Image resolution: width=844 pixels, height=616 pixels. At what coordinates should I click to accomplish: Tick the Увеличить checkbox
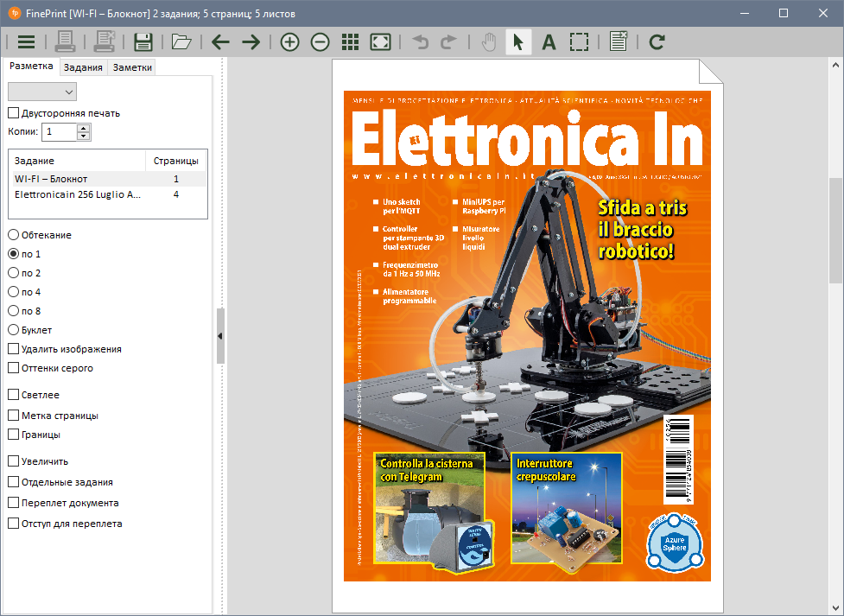coord(14,461)
